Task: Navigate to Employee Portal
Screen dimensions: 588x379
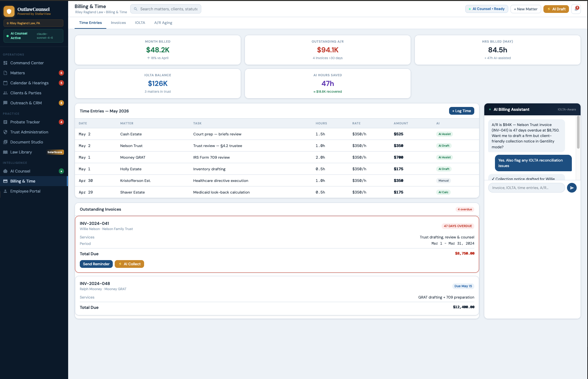Action: pyautogui.click(x=25, y=191)
